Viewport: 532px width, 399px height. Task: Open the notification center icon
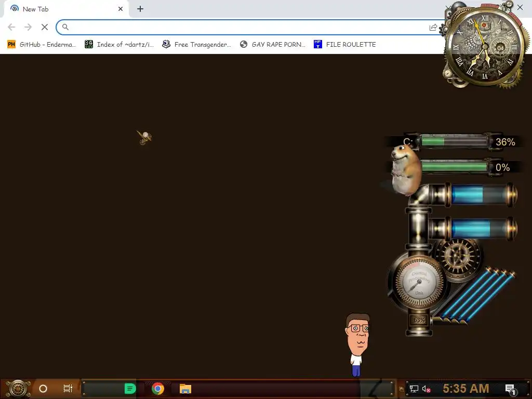click(x=511, y=389)
